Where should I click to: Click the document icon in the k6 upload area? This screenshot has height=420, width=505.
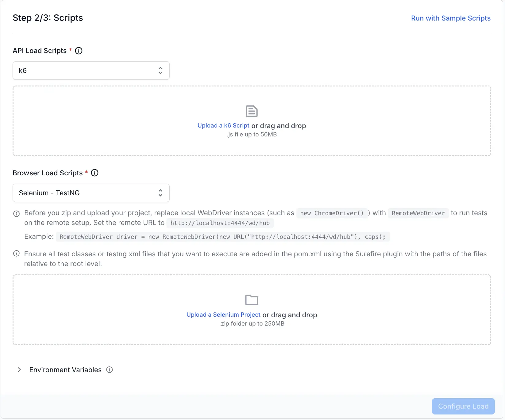252,111
